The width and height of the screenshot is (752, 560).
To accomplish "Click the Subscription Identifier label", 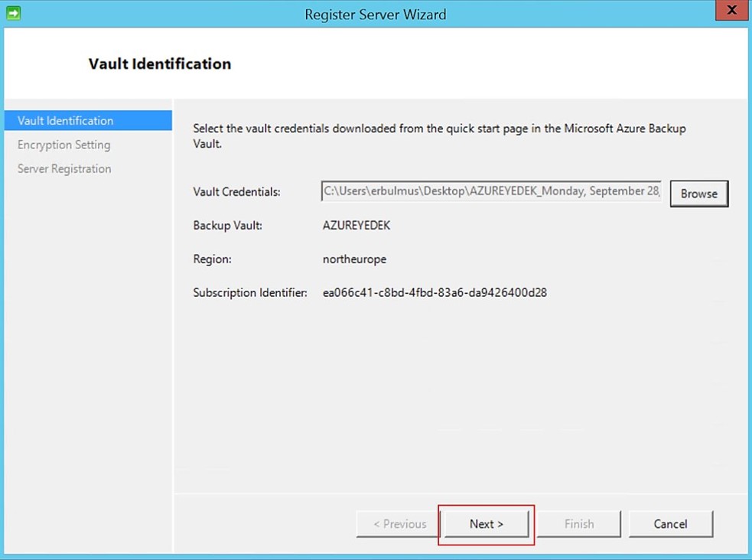I will pyautogui.click(x=250, y=292).
